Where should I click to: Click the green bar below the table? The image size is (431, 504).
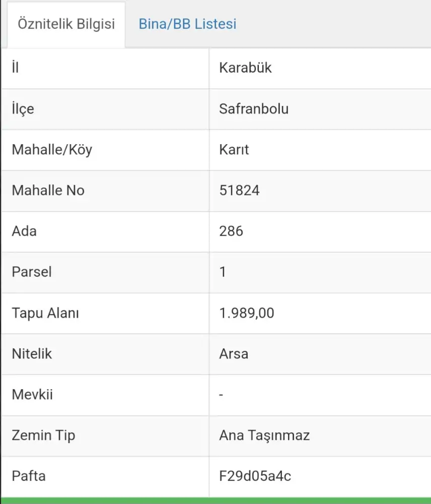(x=215, y=500)
